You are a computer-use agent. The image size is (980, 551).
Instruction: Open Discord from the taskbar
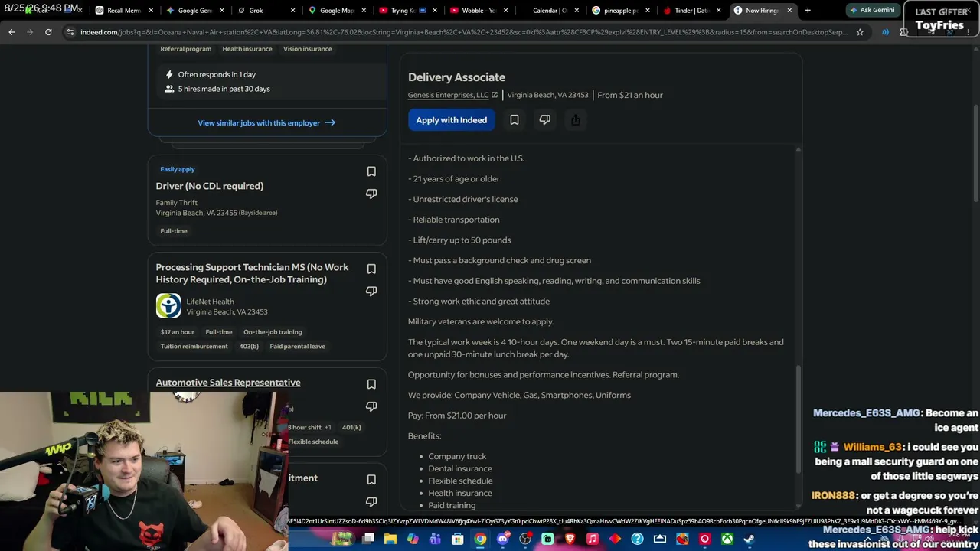click(x=502, y=539)
